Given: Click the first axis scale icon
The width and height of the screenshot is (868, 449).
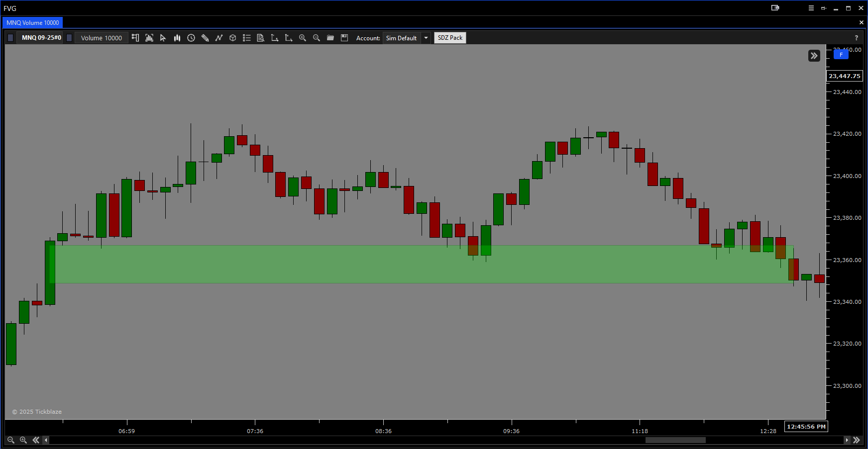Looking at the screenshot, I should point(275,38).
